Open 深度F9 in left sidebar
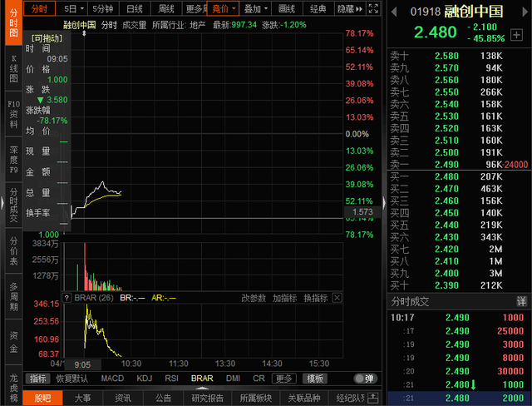Image resolution: width=532 pixels, height=406 pixels. (13, 160)
